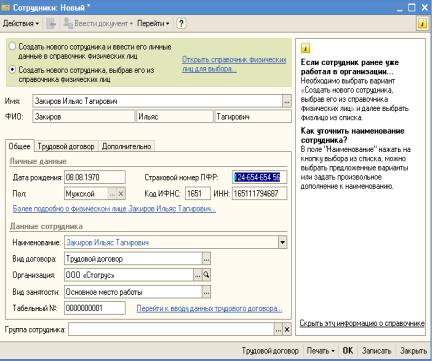Switch to the Трудовой договор tab
The height and width of the screenshot is (361, 432).
66,146
